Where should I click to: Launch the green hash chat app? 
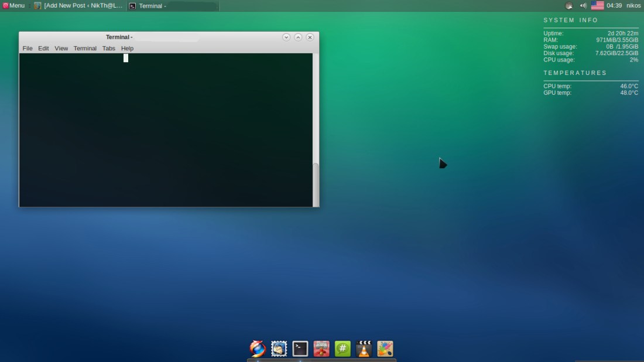click(342, 349)
